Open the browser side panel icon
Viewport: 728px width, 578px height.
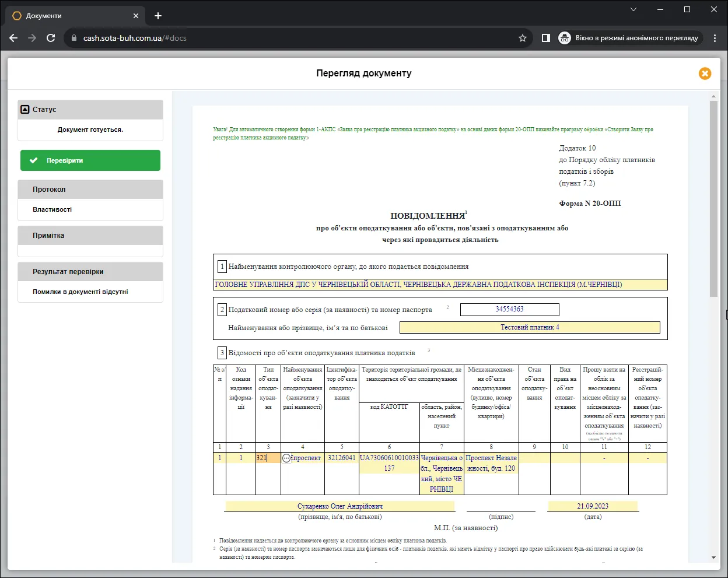[546, 38]
